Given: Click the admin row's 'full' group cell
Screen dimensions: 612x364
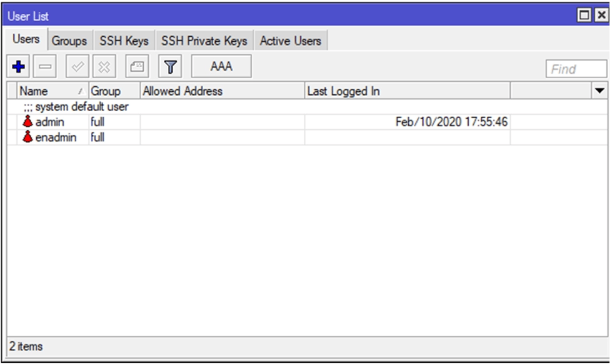Looking at the screenshot, I should (x=114, y=122).
